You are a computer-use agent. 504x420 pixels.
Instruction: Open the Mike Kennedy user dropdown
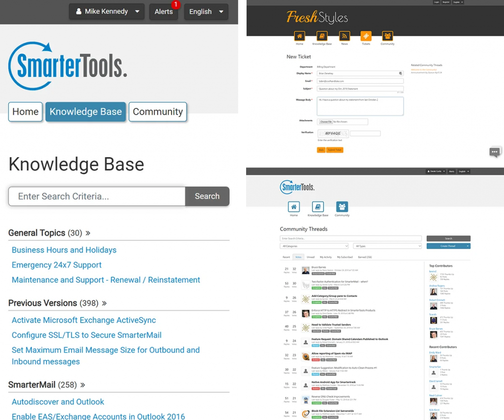click(107, 12)
